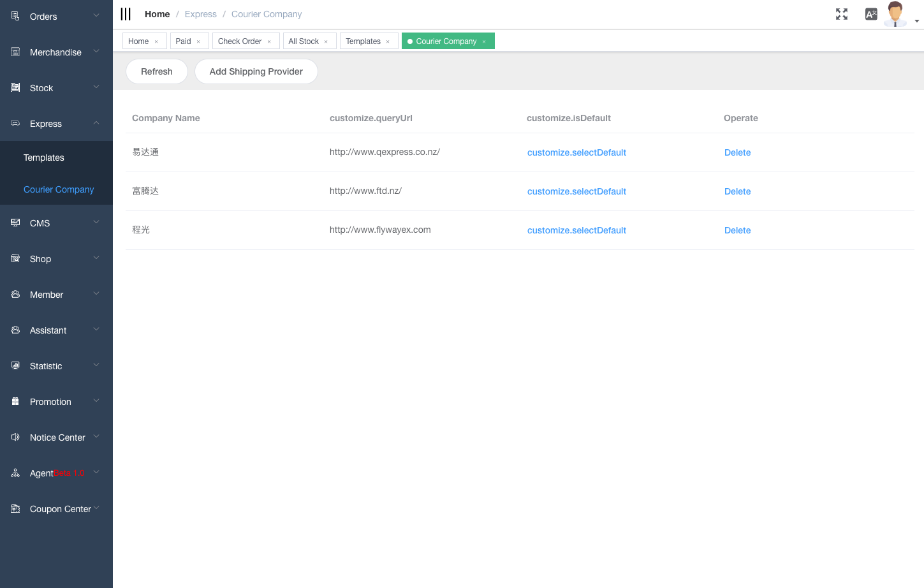Screen dimensions: 924x588
Task: Select the All Stock tab
Action: point(305,40)
